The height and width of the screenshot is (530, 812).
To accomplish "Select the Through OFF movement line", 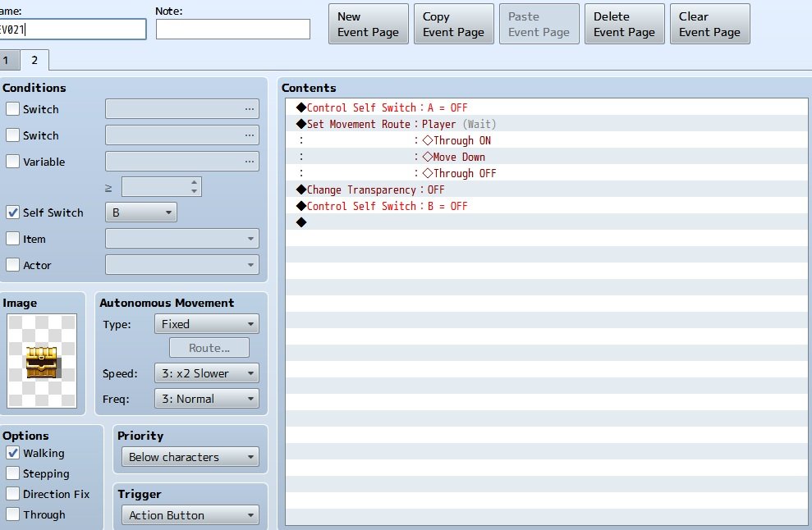I will [546, 173].
